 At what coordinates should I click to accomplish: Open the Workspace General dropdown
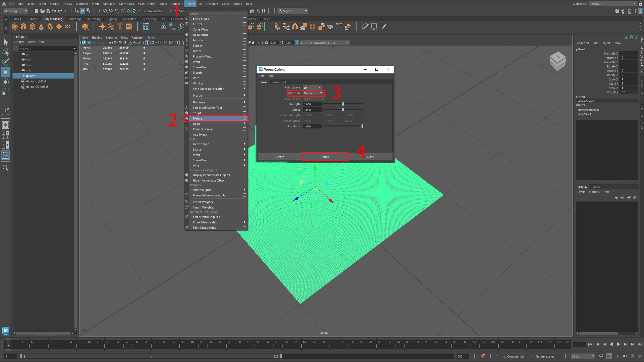click(x=613, y=4)
